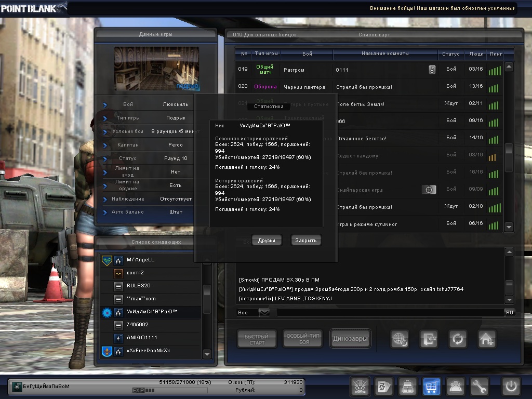Sort rooms by the Люди column header
Viewport: 532px width, 399px height.
[x=476, y=54]
